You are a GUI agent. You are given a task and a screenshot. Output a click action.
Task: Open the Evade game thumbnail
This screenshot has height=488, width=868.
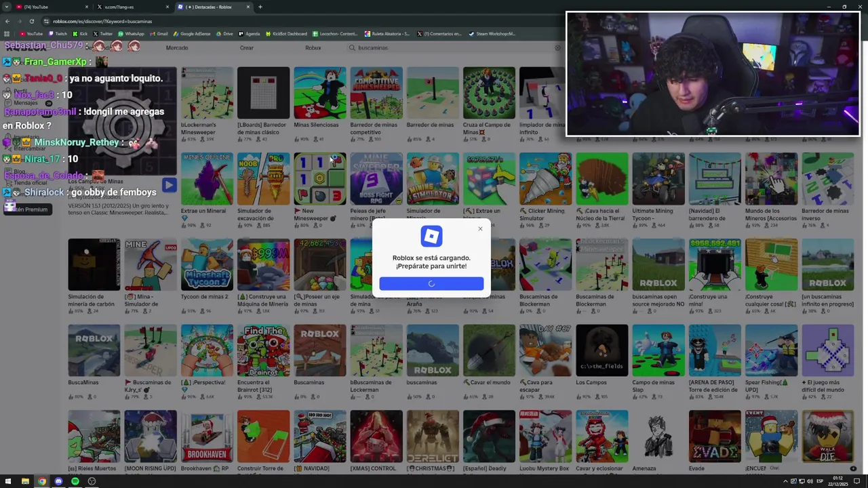[715, 436]
